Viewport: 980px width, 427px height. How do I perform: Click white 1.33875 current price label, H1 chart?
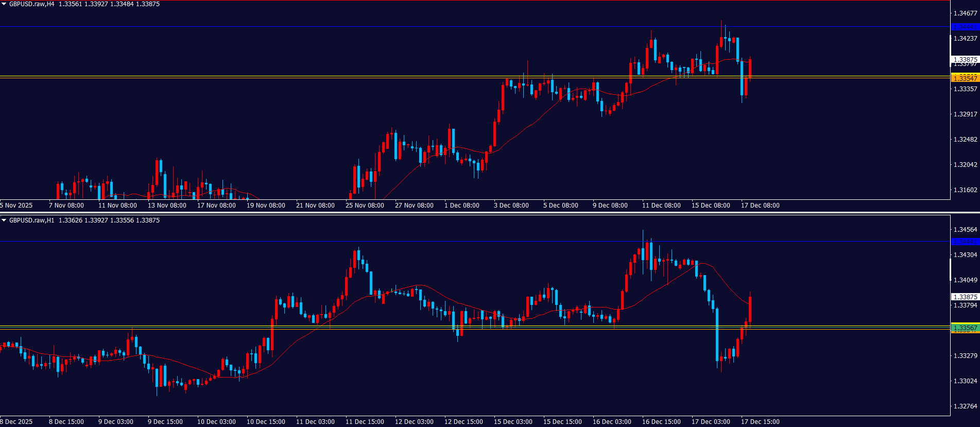[965, 297]
